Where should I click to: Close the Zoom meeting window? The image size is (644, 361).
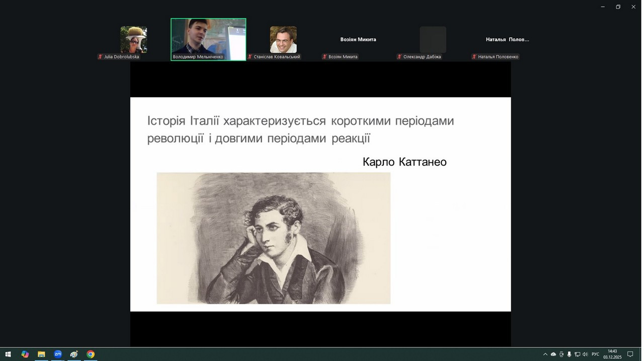[633, 7]
